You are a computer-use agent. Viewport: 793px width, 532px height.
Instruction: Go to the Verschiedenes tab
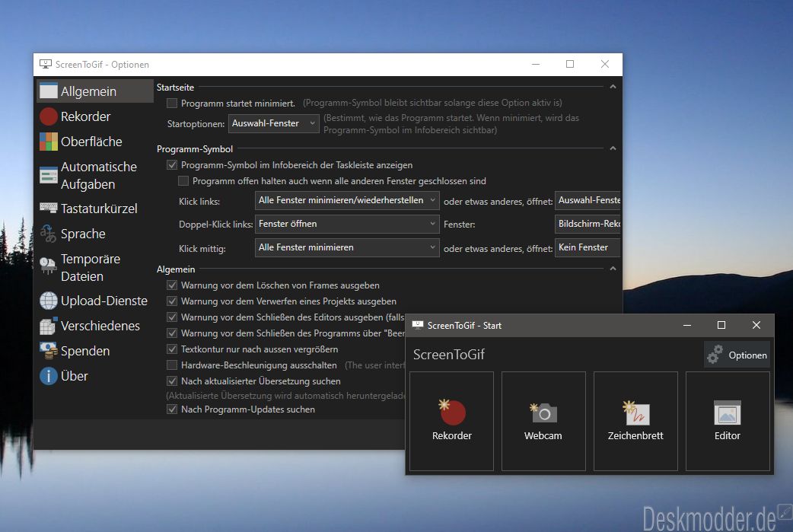tap(95, 326)
